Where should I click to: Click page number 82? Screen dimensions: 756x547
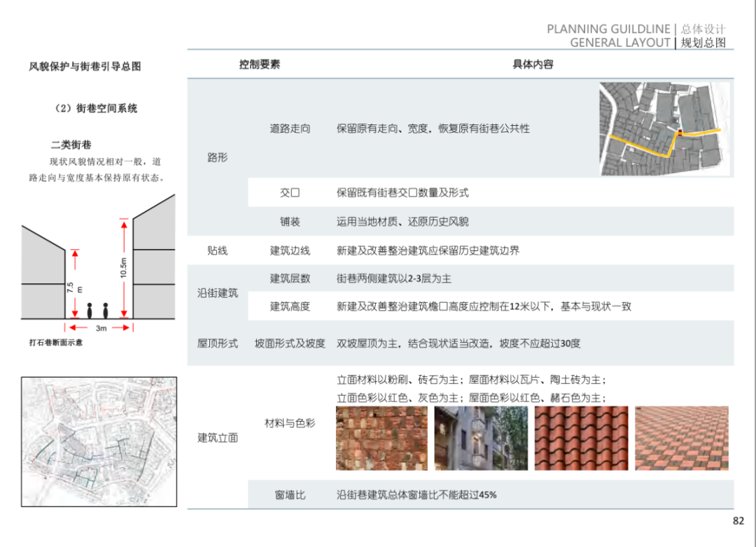pyautogui.click(x=738, y=520)
